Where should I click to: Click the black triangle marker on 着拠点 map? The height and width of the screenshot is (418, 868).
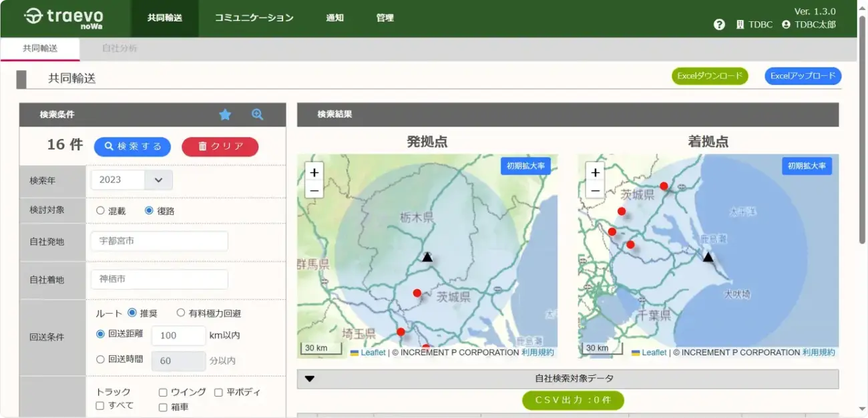coord(708,256)
